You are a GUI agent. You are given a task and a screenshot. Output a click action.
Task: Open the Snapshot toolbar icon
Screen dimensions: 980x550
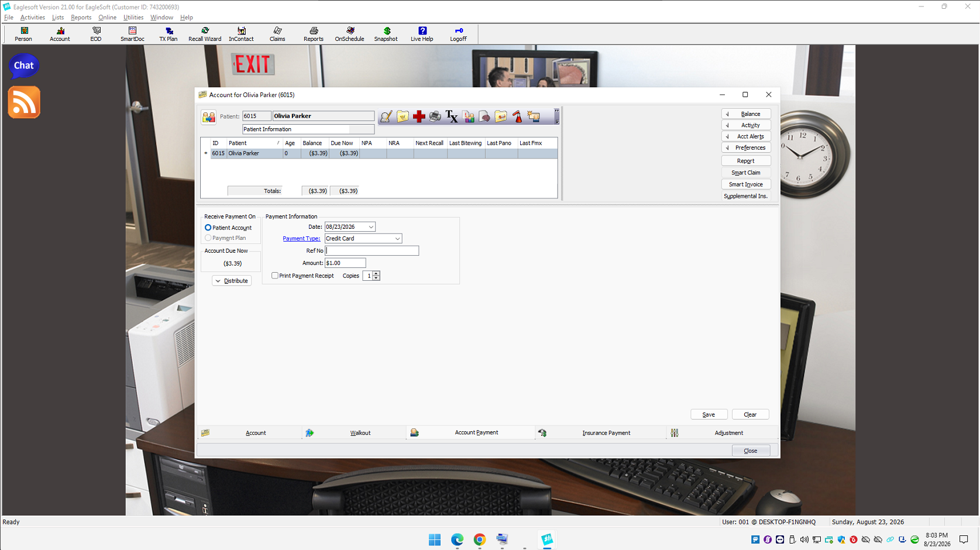click(x=386, y=34)
